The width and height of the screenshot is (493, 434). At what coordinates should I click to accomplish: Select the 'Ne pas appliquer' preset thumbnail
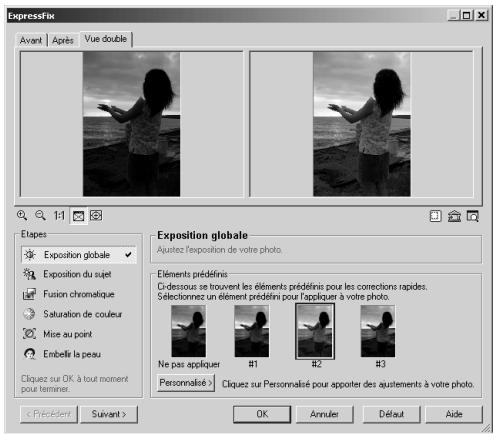coord(188,331)
